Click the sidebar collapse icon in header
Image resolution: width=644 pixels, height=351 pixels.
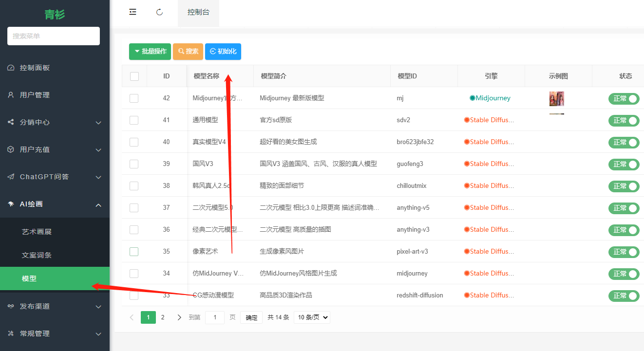[133, 12]
